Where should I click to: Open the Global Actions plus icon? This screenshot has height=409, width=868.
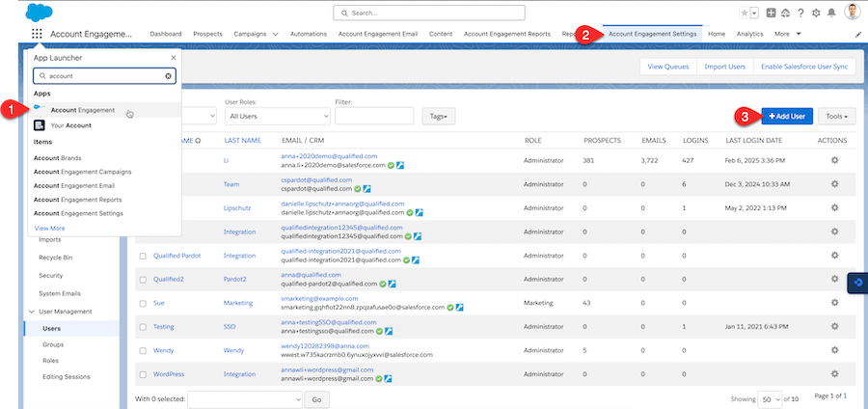[x=771, y=13]
